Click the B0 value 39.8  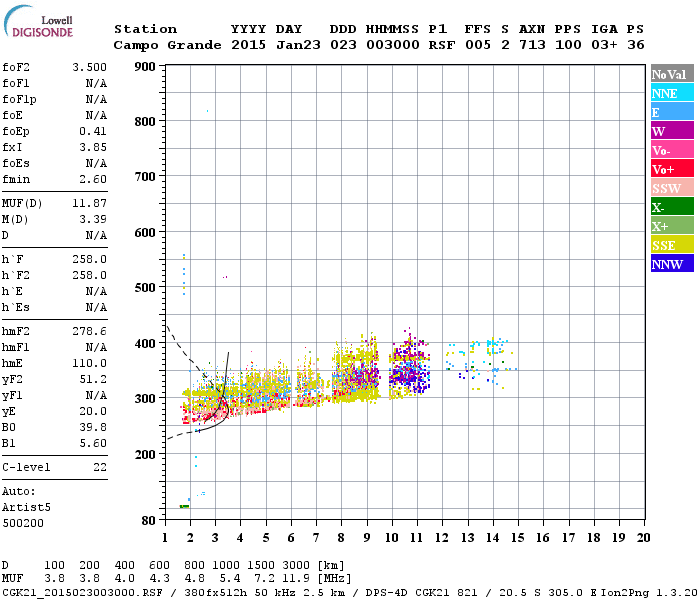pos(93,427)
